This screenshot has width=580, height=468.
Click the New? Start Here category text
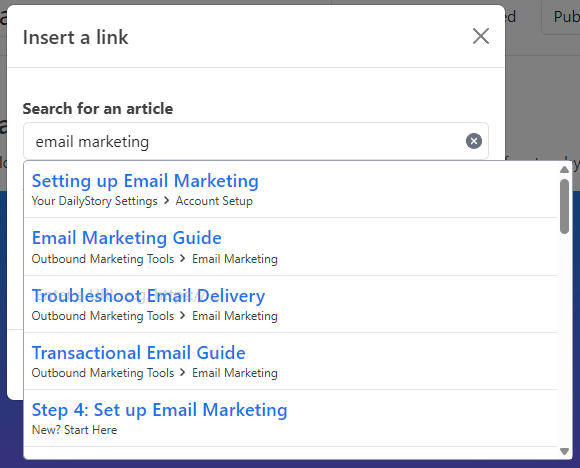[x=74, y=430]
